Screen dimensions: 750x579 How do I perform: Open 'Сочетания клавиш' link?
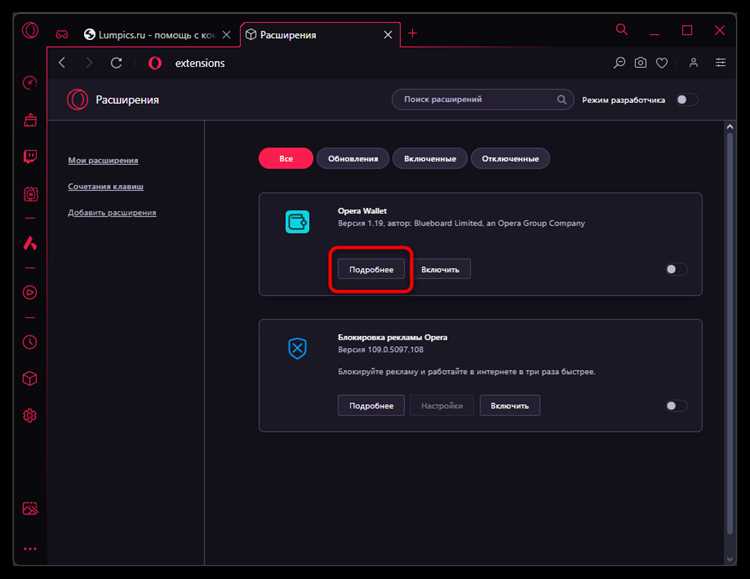(106, 186)
